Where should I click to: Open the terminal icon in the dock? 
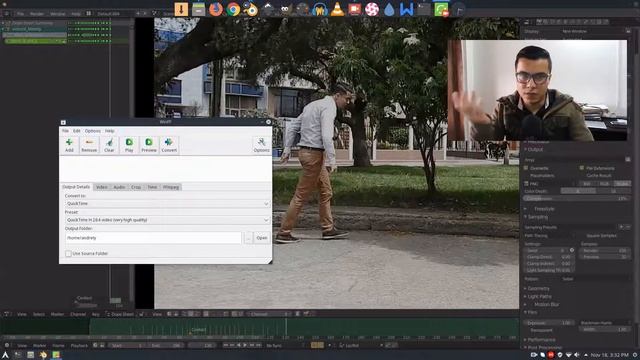(424, 9)
